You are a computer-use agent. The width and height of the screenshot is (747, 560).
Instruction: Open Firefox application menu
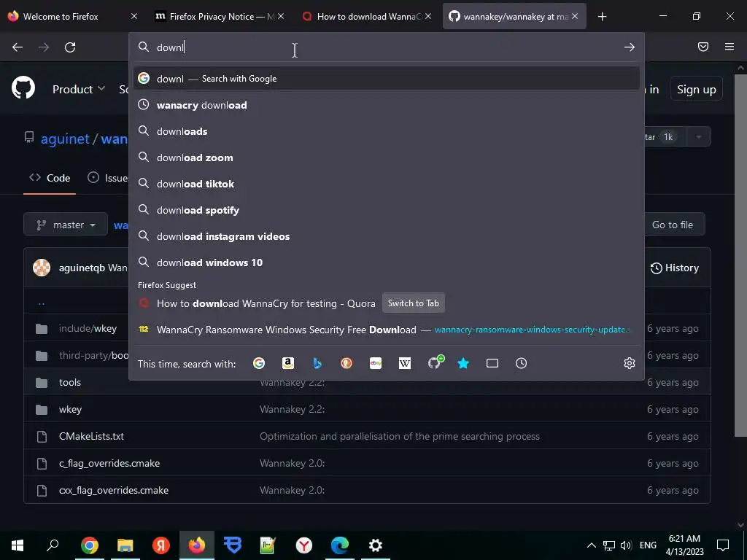coord(729,47)
